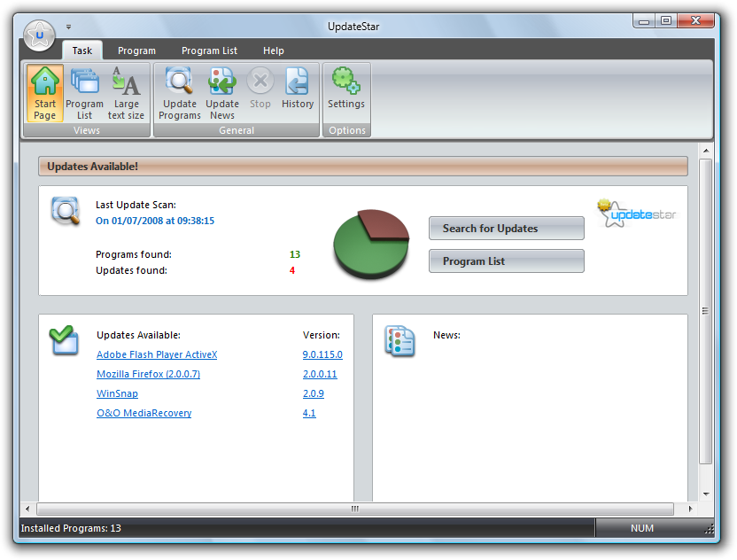
Task: Open the WinSnap update link
Action: tap(118, 393)
